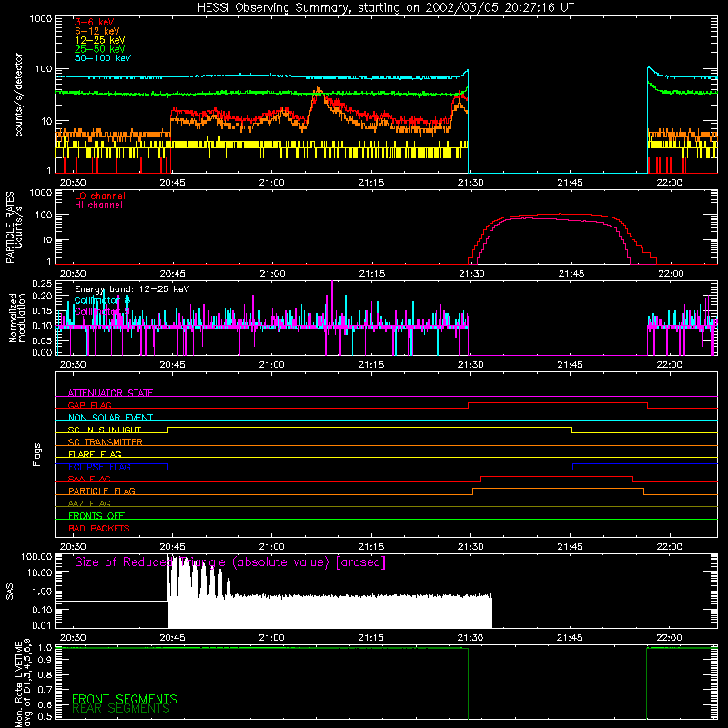Click the GAP FLAG label
The image size is (728, 728).
coord(89,405)
